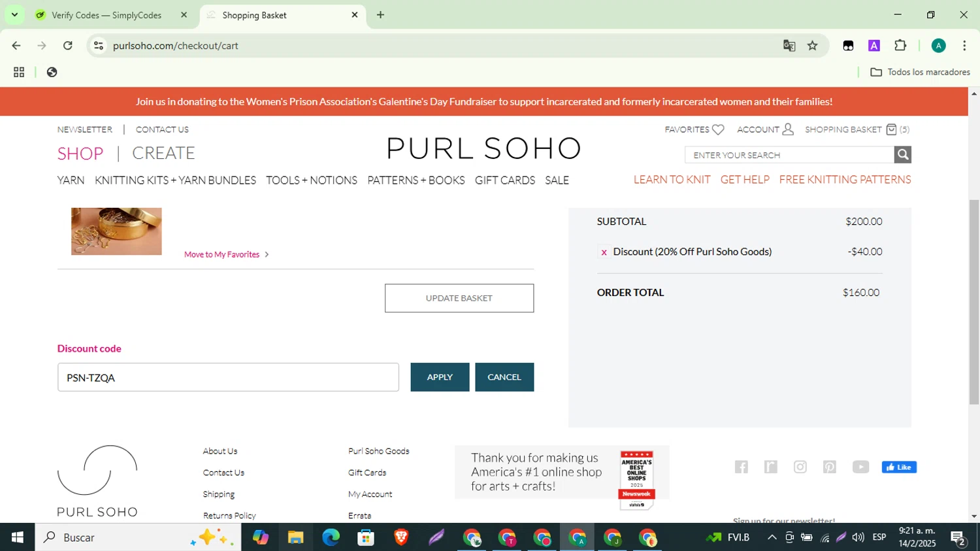This screenshot has height=551, width=980.
Task: Open the Chrome profile avatar A
Action: (x=939, y=46)
